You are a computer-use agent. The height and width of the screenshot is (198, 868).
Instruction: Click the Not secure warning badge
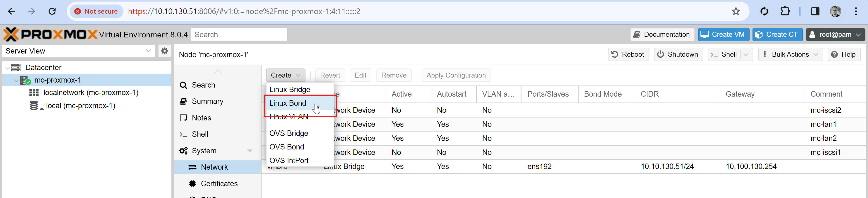(96, 12)
